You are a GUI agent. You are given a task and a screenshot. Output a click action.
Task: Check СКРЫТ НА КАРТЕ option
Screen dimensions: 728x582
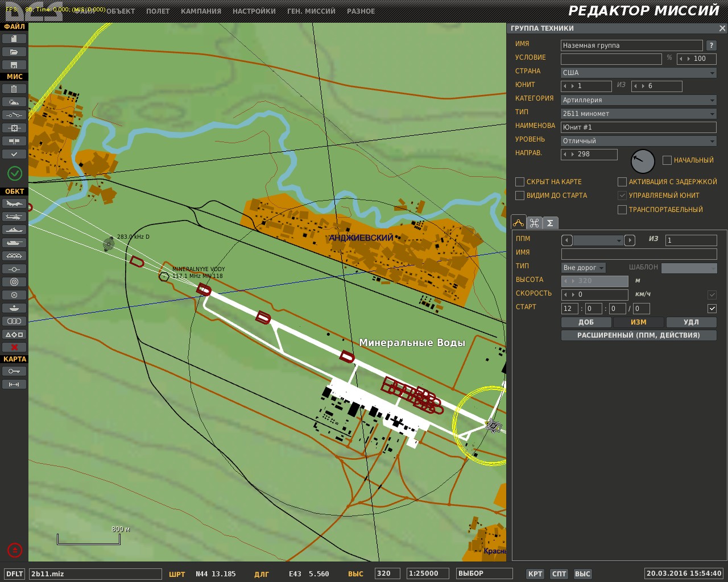[519, 182]
